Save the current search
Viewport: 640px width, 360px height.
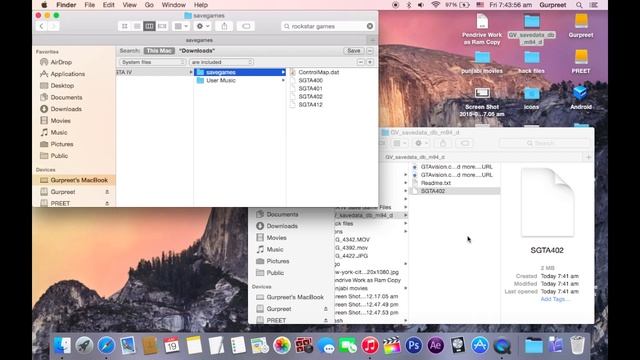coord(353,51)
